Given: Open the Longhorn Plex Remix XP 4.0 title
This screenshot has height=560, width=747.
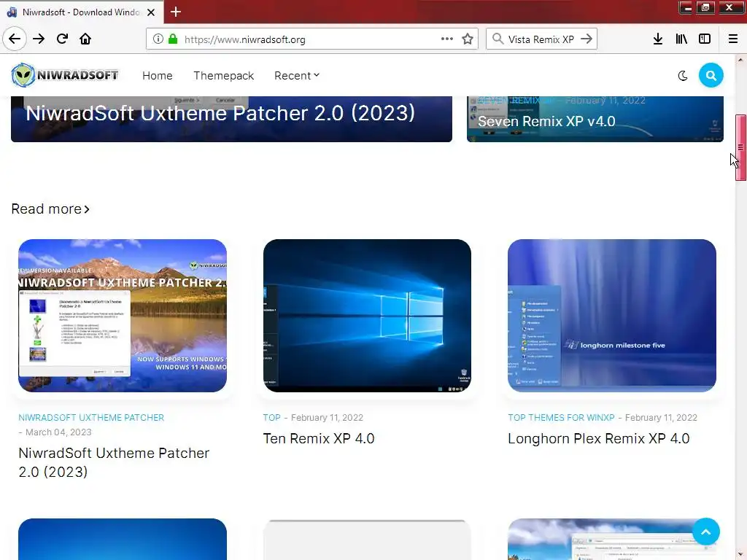Looking at the screenshot, I should pyautogui.click(x=599, y=438).
